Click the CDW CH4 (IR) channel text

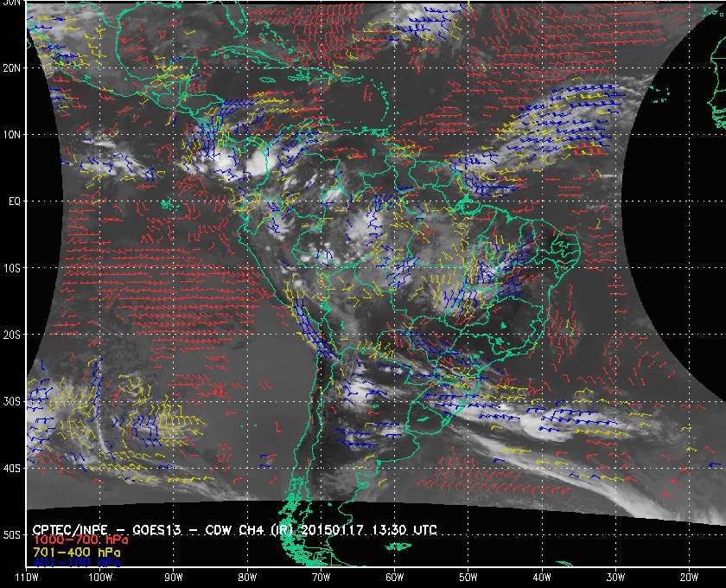pos(248,530)
